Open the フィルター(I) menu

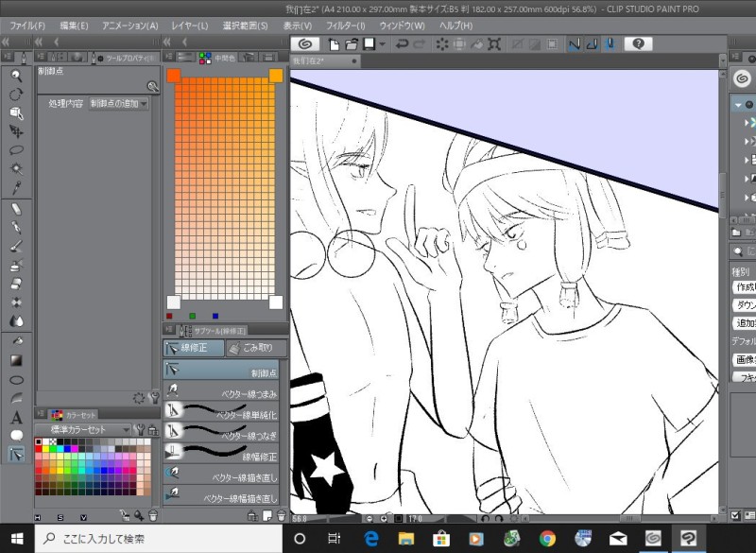(x=346, y=26)
